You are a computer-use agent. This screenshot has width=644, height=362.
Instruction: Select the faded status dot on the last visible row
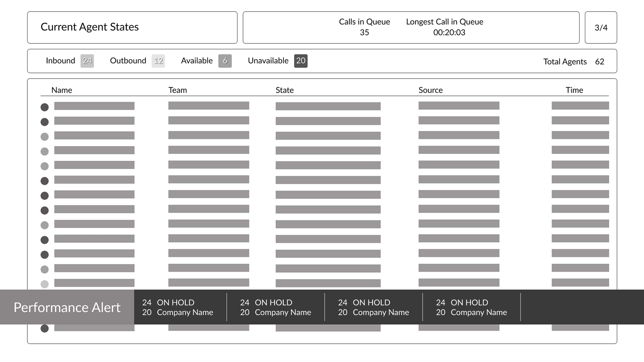[44, 284]
